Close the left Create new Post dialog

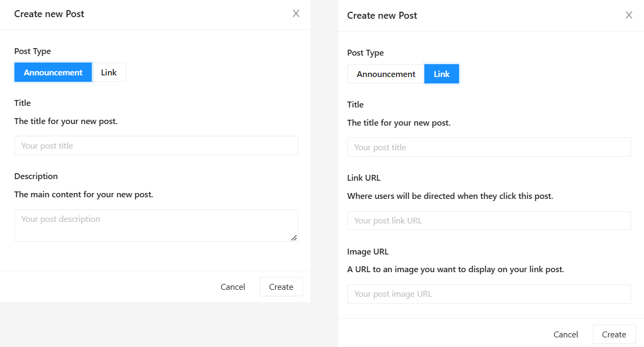point(296,13)
